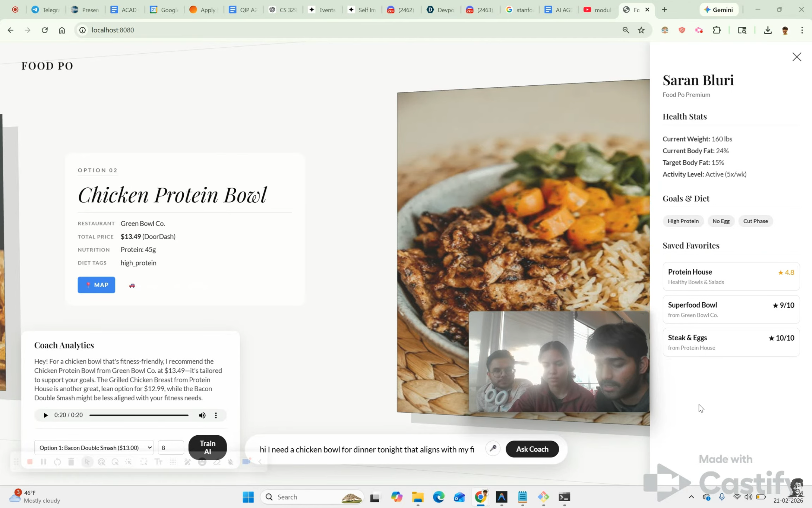The image size is (812, 508).
Task: Reload the localhost page
Action: (45, 30)
